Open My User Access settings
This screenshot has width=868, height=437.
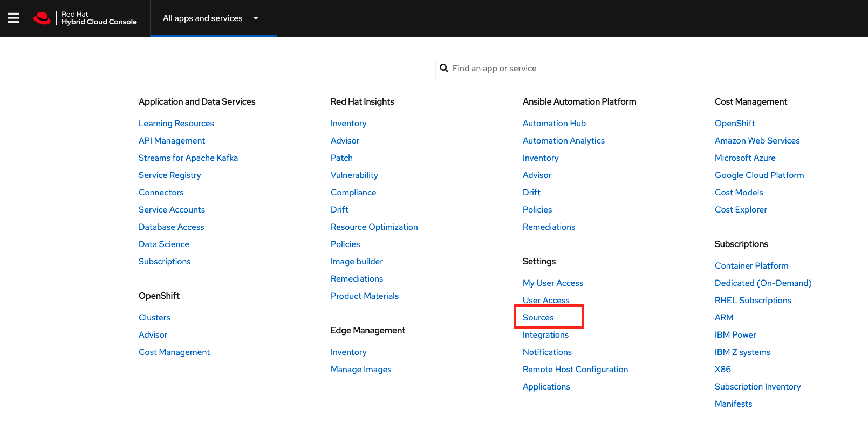pyautogui.click(x=553, y=283)
